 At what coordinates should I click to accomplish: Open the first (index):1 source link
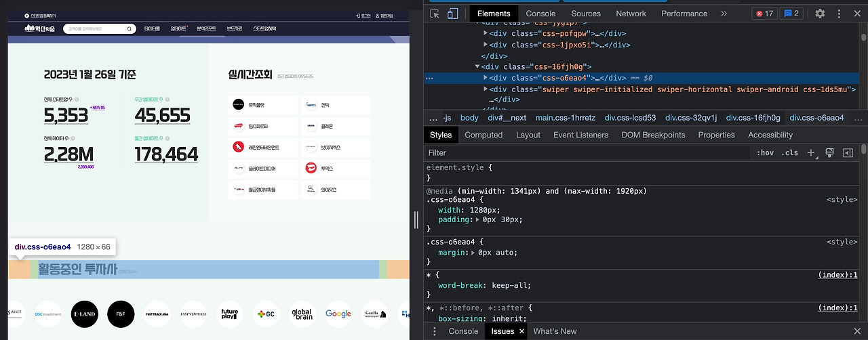coord(837,274)
